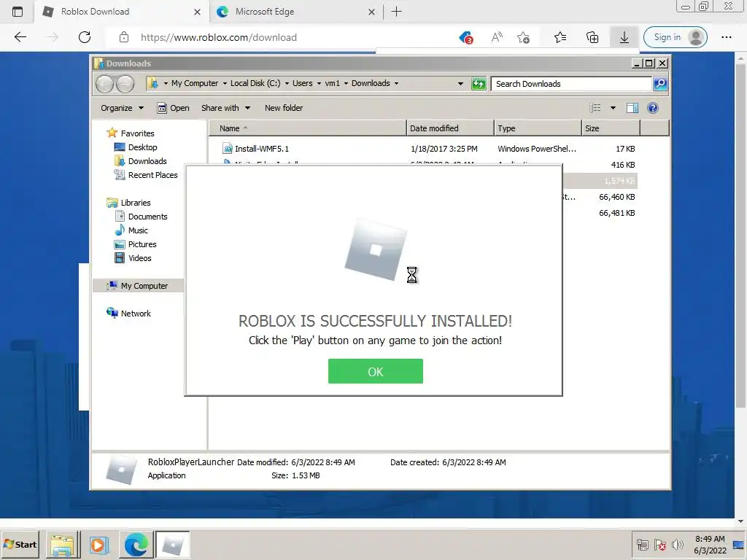Open Edge Settings and more menu

coord(726,37)
